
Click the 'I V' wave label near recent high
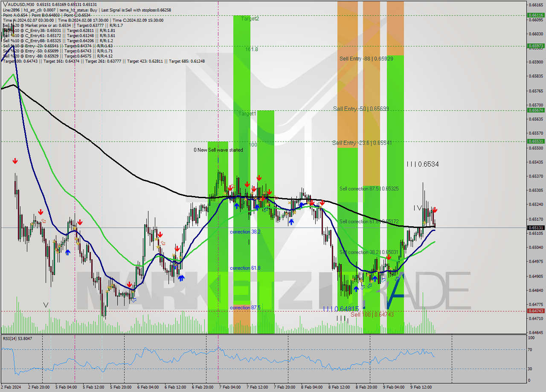click(418, 208)
